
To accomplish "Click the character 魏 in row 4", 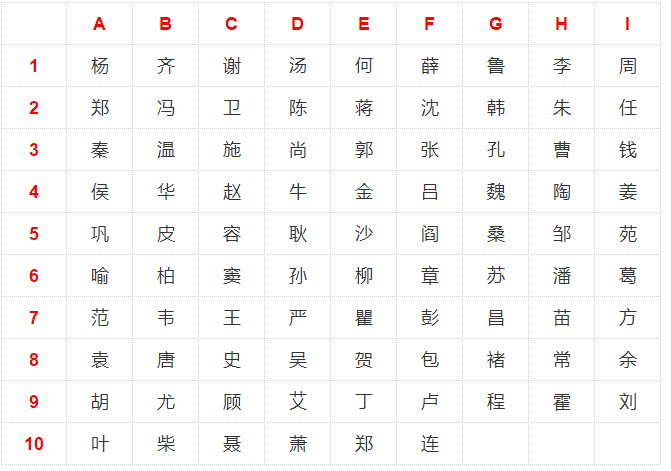I will click(x=496, y=192).
